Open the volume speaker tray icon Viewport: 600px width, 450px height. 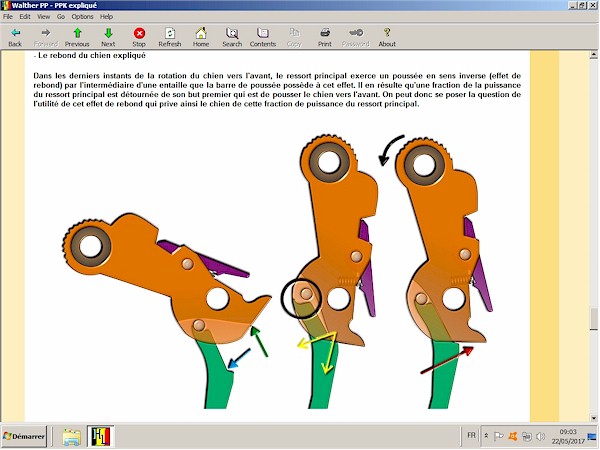[x=540, y=436]
